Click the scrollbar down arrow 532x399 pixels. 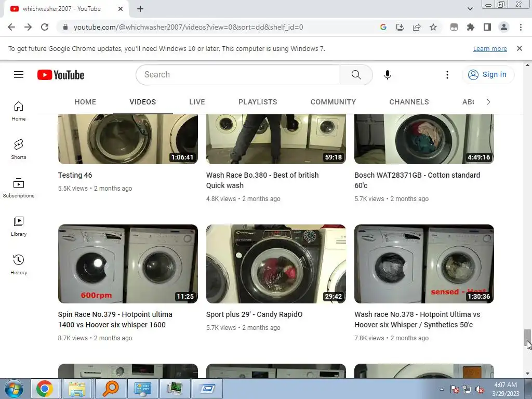coord(527,374)
